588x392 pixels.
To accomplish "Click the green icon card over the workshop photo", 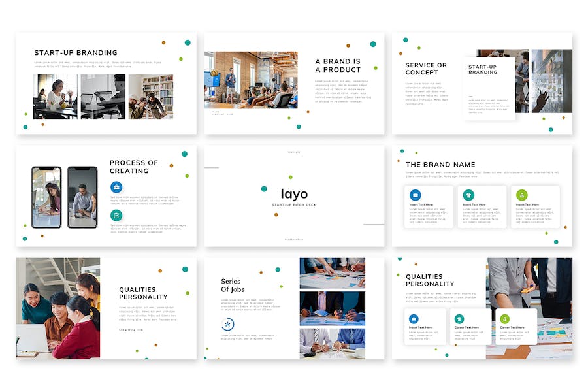I will pos(516,327).
